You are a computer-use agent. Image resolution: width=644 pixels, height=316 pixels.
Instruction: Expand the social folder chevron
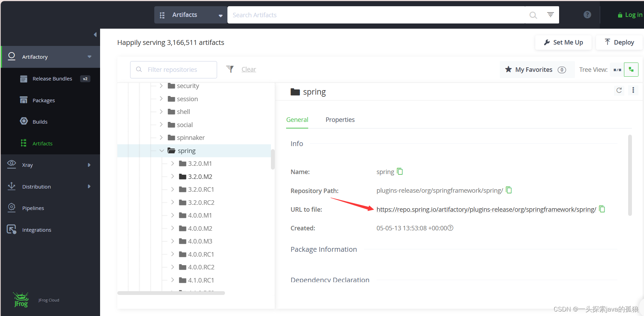161,125
